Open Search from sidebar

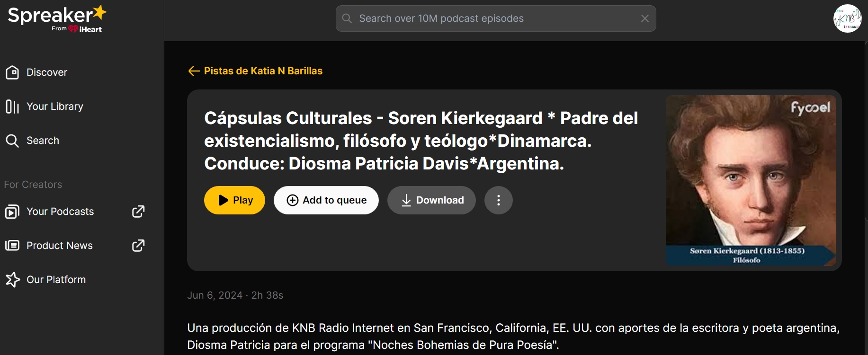32,141
